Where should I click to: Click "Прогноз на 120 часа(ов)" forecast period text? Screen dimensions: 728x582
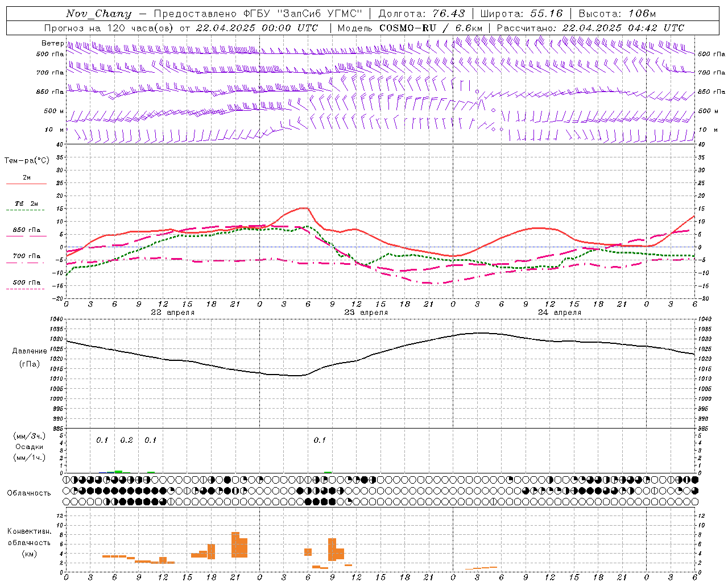109,28
